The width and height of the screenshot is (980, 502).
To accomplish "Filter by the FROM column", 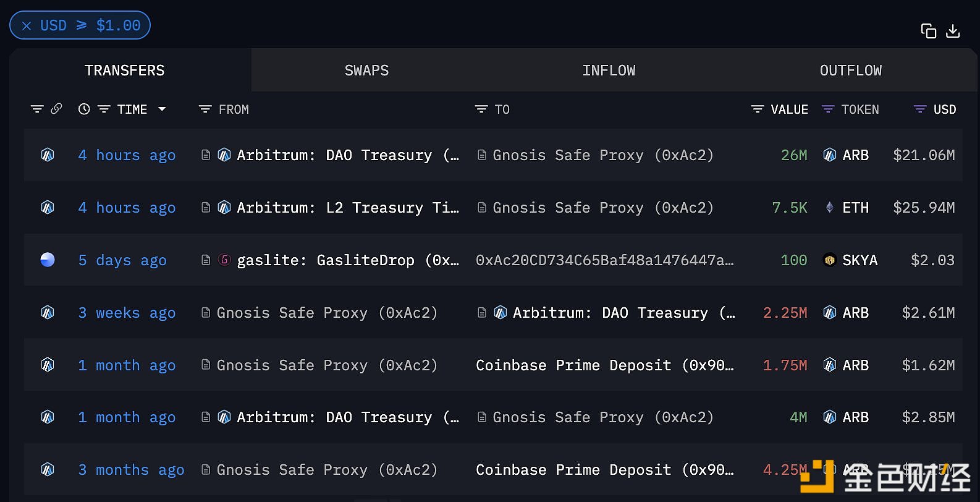I will pyautogui.click(x=205, y=109).
